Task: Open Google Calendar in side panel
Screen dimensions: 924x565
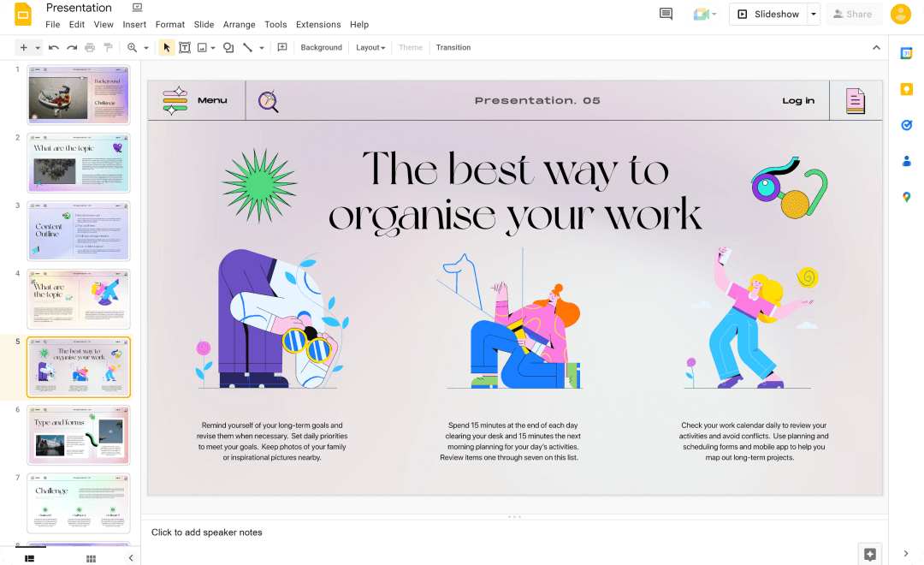Action: click(906, 53)
